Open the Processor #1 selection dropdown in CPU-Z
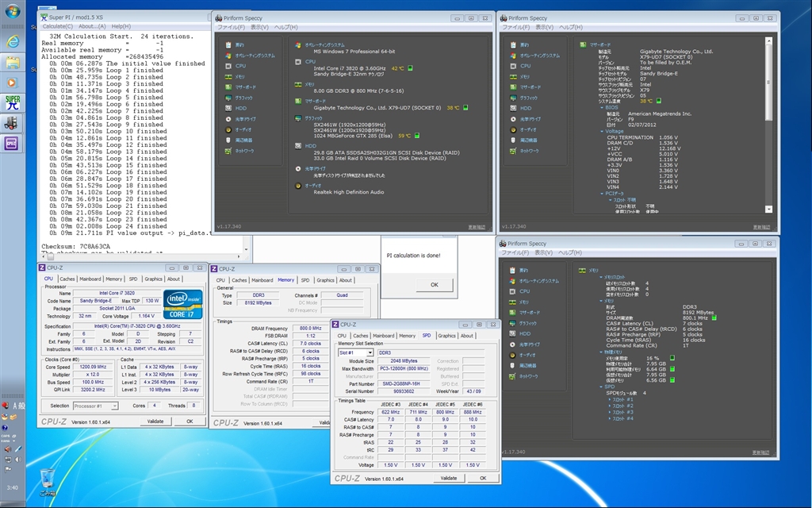Image resolution: width=812 pixels, height=508 pixels. pos(96,406)
